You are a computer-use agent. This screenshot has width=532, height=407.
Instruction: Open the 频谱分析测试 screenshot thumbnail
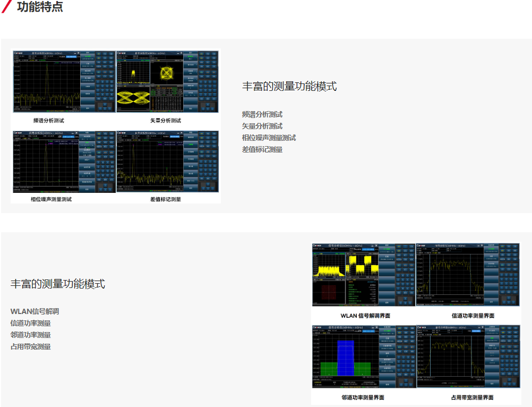click(63, 81)
